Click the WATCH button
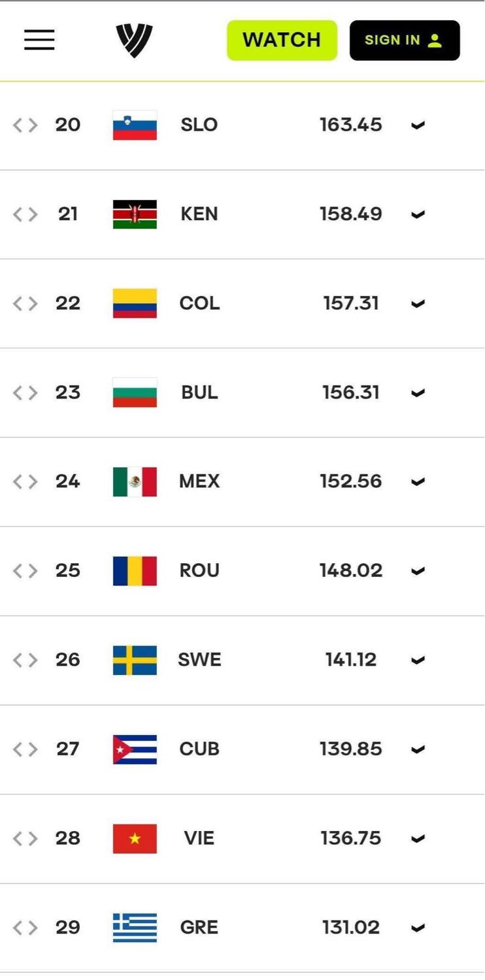485x980 pixels. coord(282,40)
